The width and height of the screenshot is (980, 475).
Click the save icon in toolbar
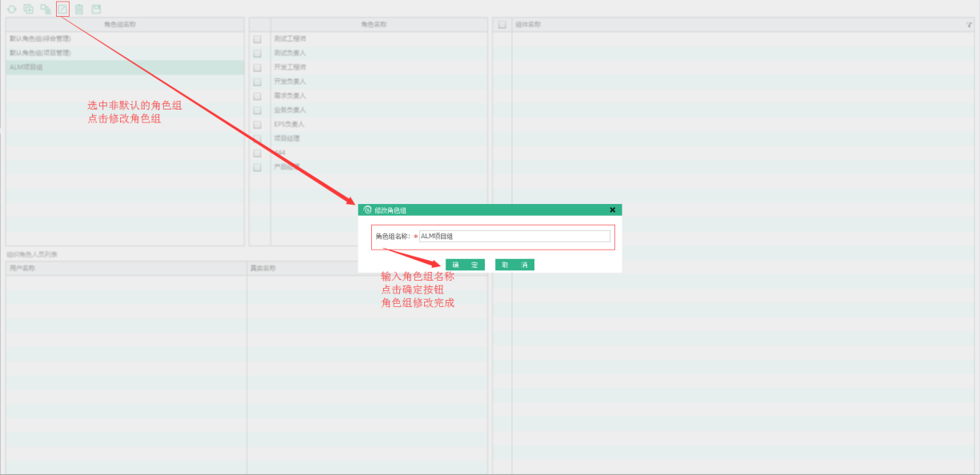(96, 10)
